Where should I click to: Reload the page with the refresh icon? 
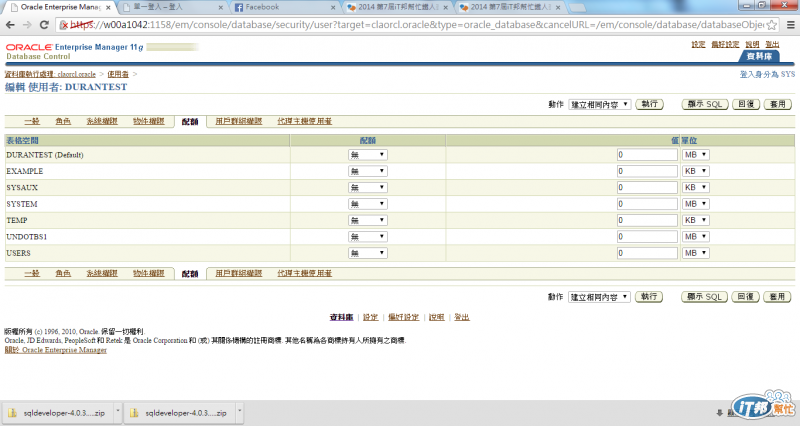point(44,24)
